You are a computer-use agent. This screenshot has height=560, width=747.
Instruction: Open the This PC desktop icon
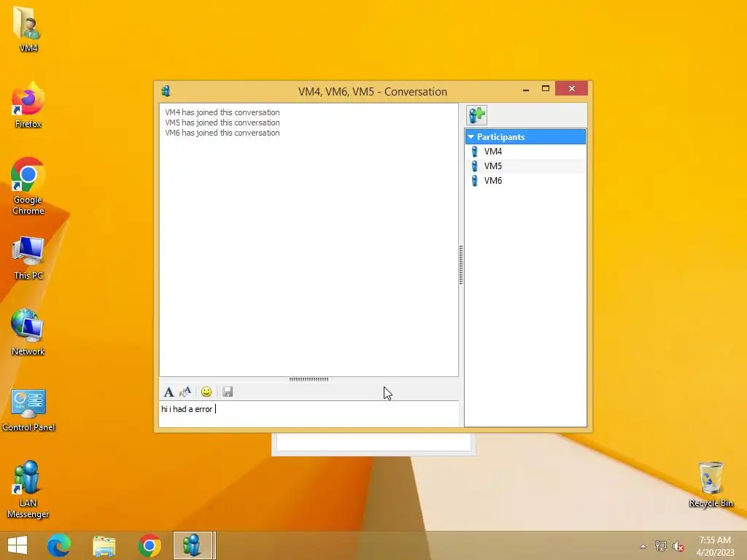click(x=28, y=257)
